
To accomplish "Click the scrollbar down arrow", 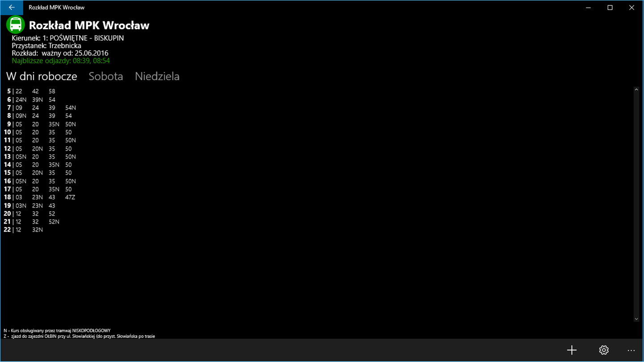I will coord(636,319).
